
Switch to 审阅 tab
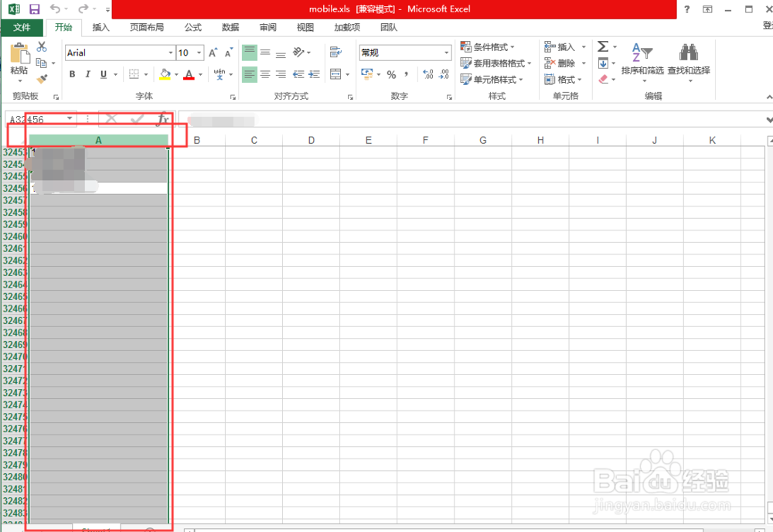click(x=268, y=27)
